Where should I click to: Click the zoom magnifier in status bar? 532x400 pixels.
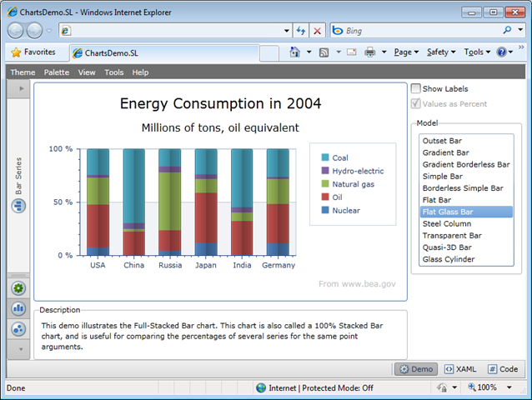[472, 387]
